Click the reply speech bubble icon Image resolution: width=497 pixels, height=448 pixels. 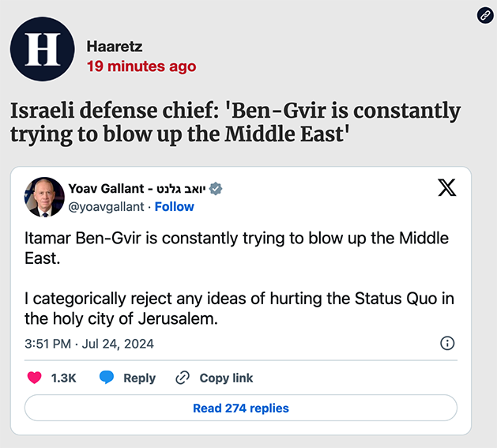point(107,378)
